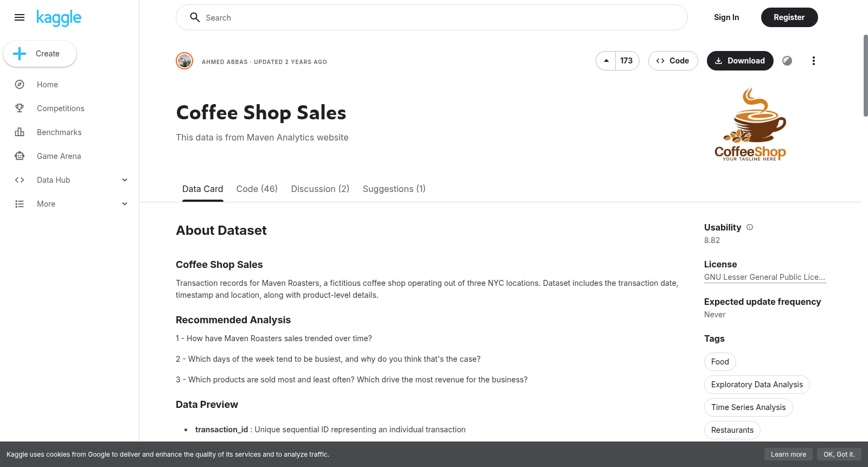Download the Coffee Shop Sales dataset
Viewport: 868px width, 467px height.
pyautogui.click(x=740, y=61)
